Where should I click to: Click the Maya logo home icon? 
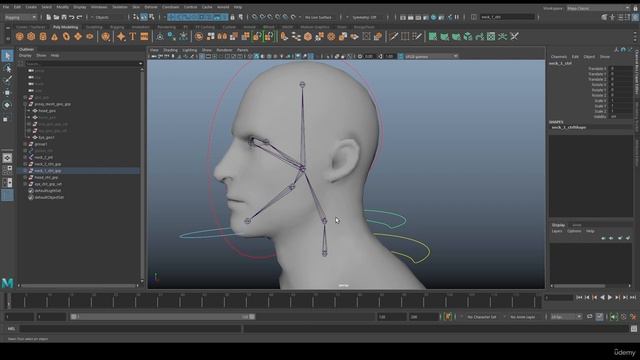coord(7,282)
